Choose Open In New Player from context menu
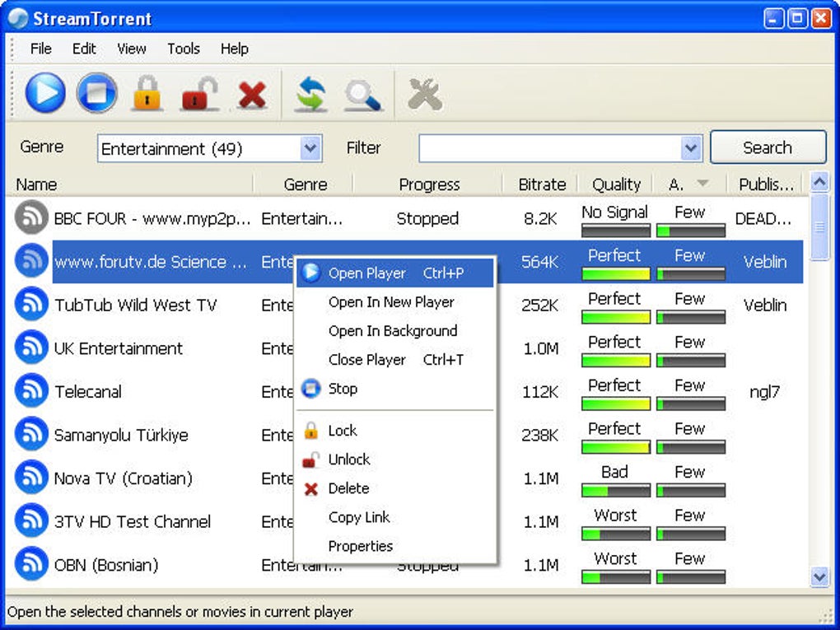This screenshot has width=840, height=630. 392,302
